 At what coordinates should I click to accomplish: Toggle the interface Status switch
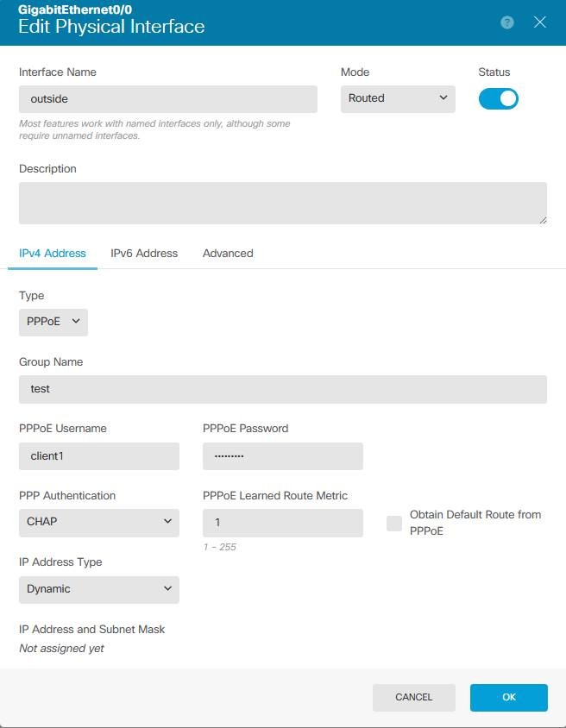click(499, 98)
